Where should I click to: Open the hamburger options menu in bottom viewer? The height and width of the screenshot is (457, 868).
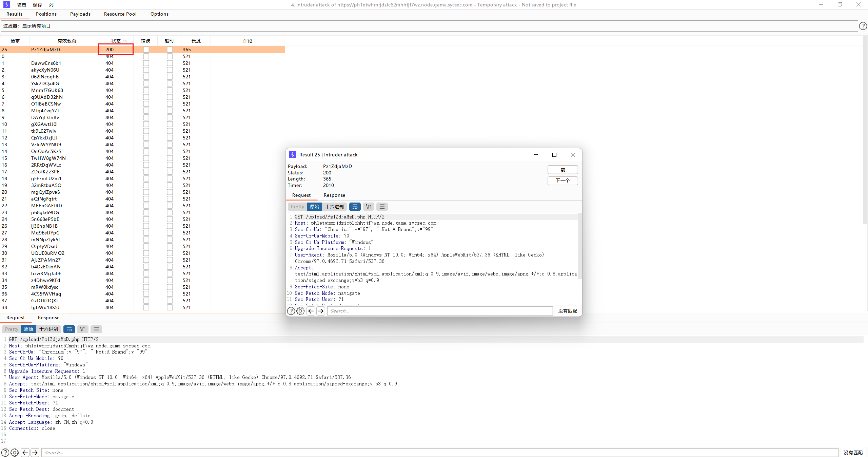(x=96, y=329)
